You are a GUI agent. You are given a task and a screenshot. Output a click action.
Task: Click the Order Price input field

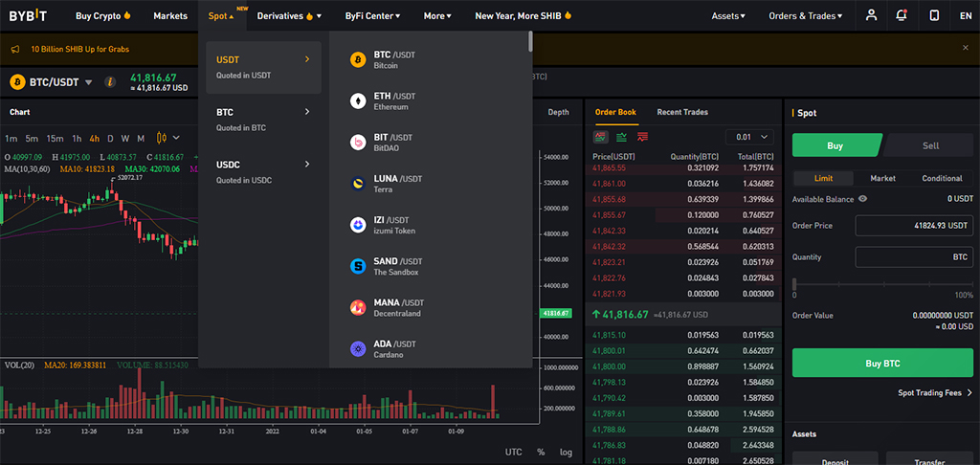[914, 225]
